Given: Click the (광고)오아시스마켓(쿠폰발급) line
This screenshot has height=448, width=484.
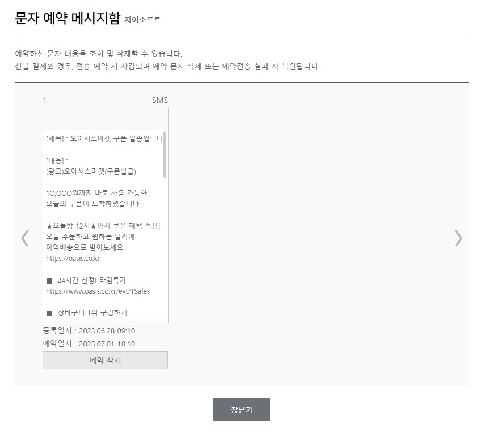Looking at the screenshot, I should point(91,172).
